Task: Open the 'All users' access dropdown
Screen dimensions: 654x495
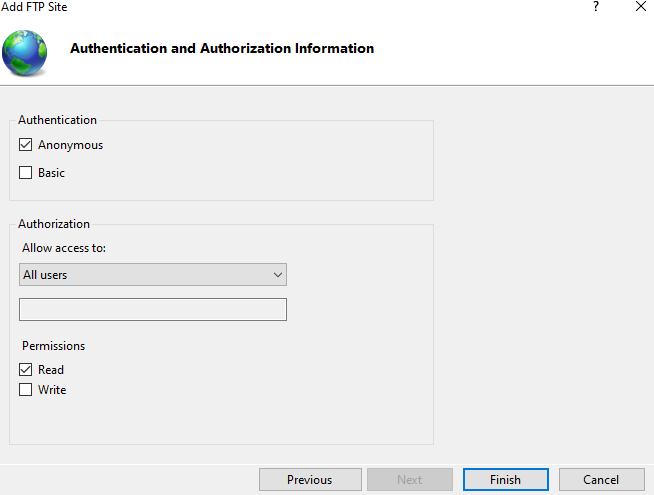Action: [x=153, y=274]
